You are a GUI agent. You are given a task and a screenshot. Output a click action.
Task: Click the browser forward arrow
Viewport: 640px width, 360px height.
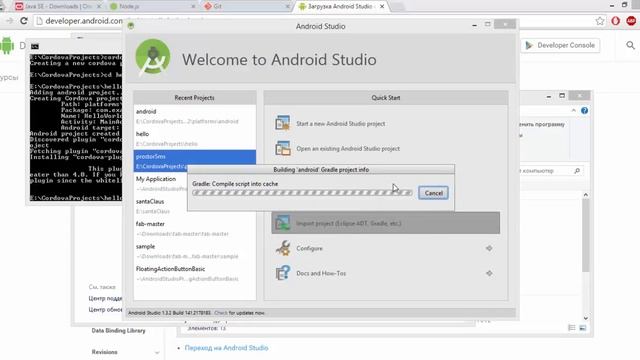point(9,20)
